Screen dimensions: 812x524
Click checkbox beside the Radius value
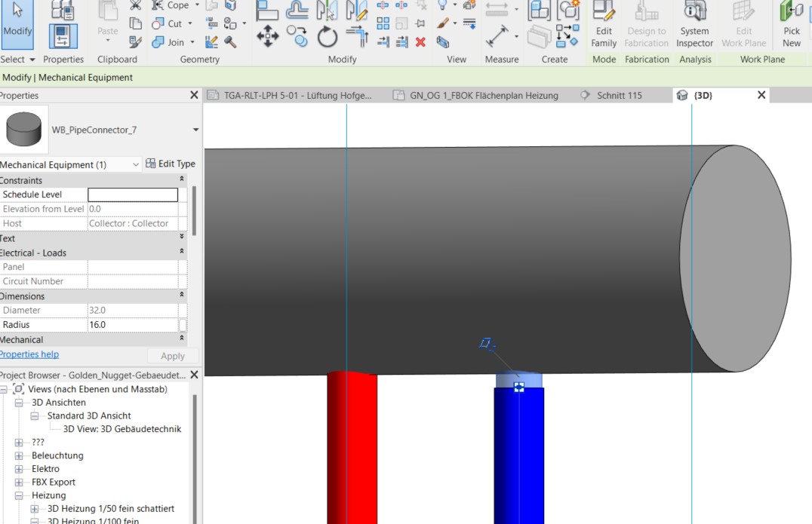coord(183,325)
